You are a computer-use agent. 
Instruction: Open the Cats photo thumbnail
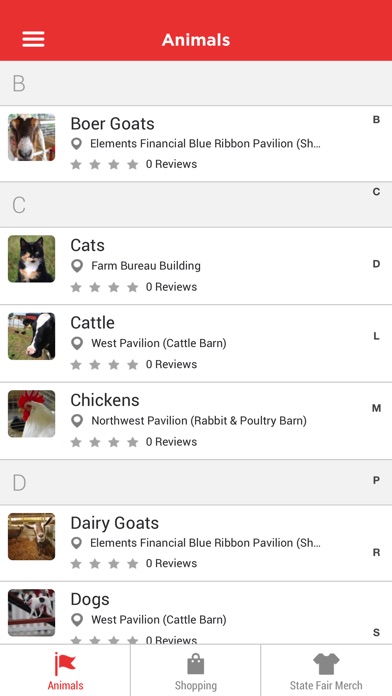click(x=32, y=259)
